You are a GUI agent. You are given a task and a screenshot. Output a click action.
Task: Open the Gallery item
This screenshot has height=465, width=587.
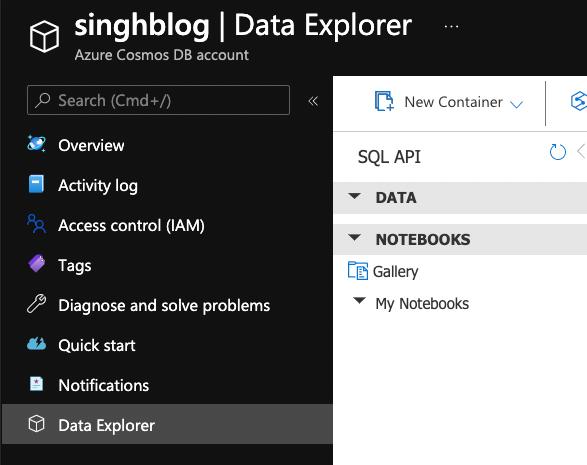pos(395,271)
